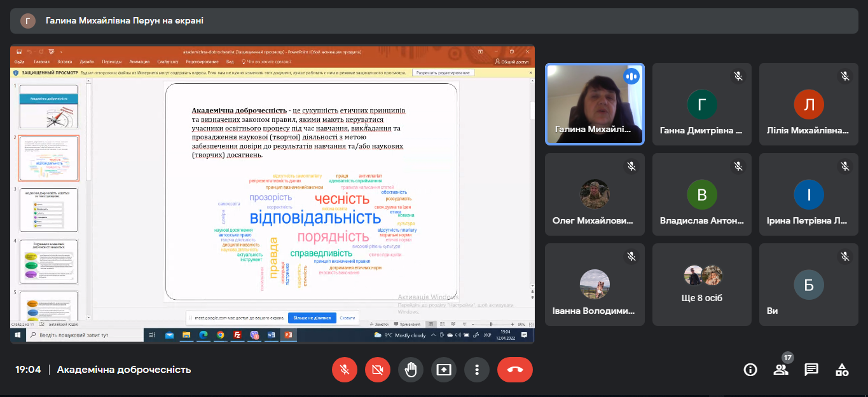Select slide 4 thumbnail in the PowerPoint panel
Screen dimensions: 868x397
48,262
